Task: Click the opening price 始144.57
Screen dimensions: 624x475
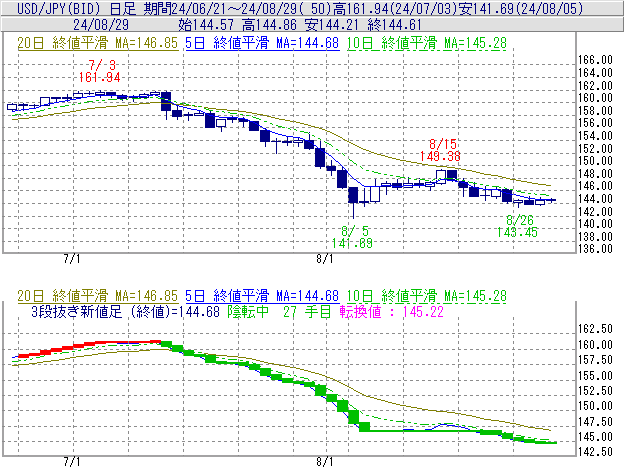Action: coord(206,25)
